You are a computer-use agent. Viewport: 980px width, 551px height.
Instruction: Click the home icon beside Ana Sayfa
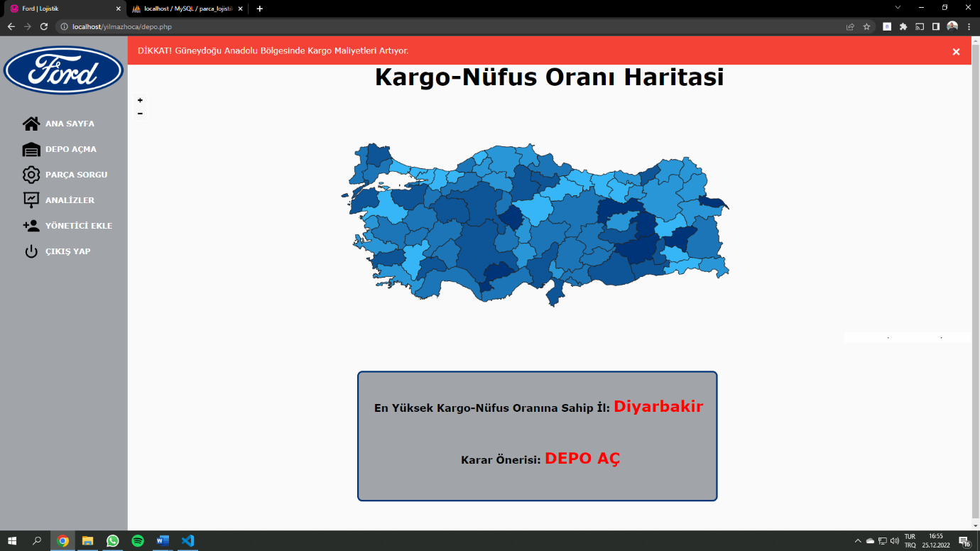[x=31, y=124]
